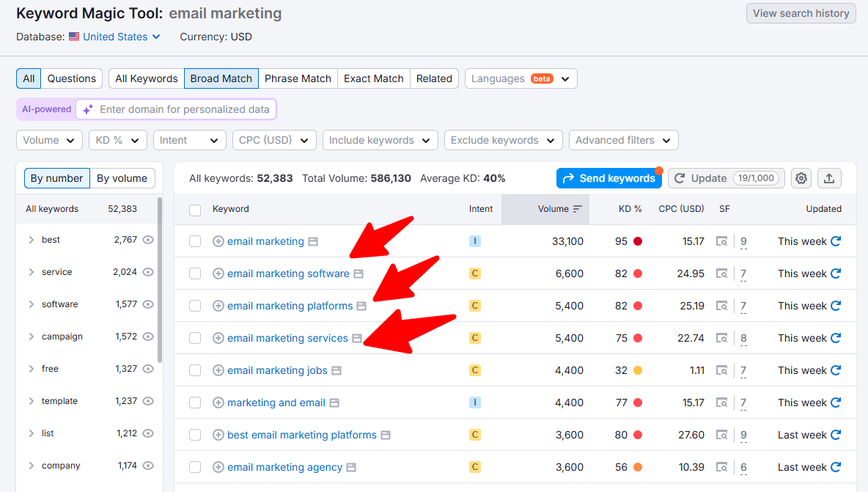
Task: Click the plus icon beside 'email marketing software'
Action: (218, 273)
